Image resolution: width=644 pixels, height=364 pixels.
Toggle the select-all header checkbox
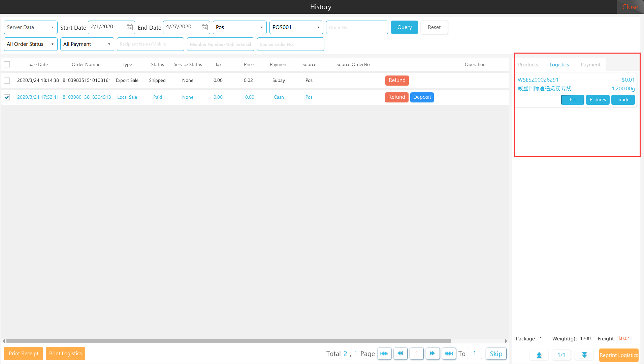(7, 64)
